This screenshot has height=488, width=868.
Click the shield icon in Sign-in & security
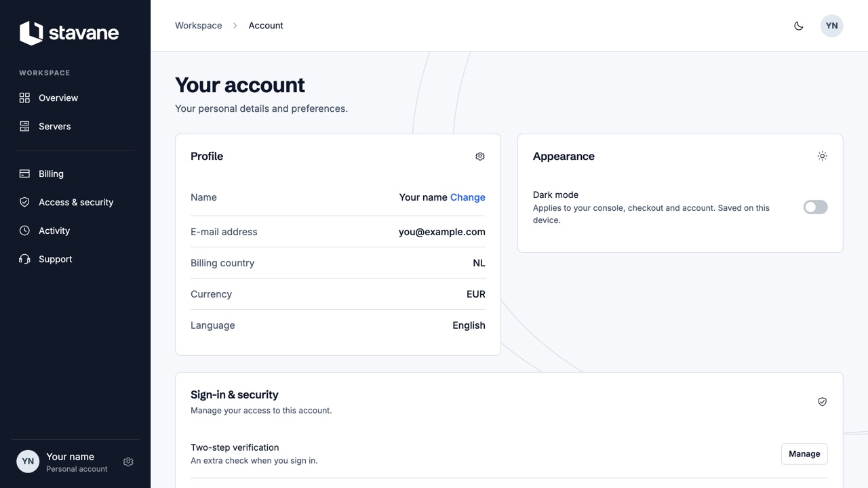pyautogui.click(x=822, y=402)
